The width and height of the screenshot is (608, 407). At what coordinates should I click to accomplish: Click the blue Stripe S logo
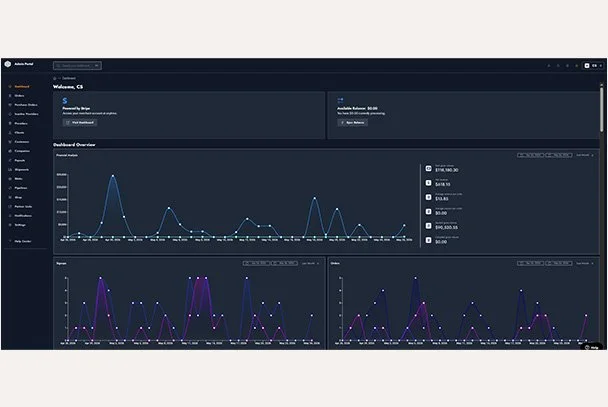[65, 101]
